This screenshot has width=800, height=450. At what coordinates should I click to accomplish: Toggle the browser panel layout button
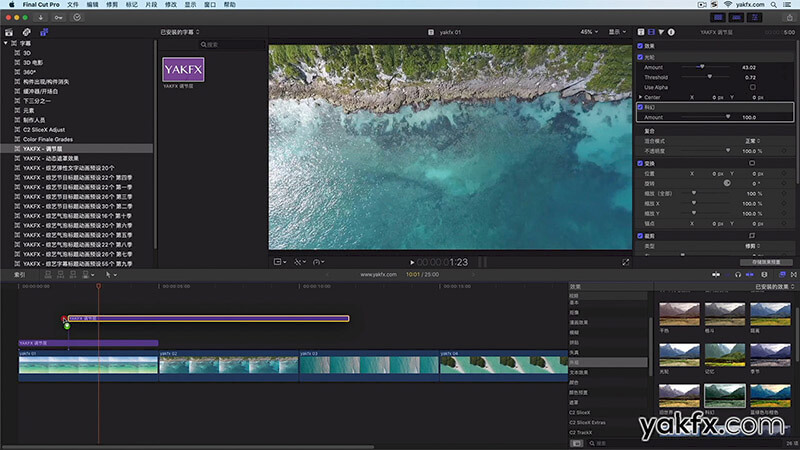coord(718,17)
